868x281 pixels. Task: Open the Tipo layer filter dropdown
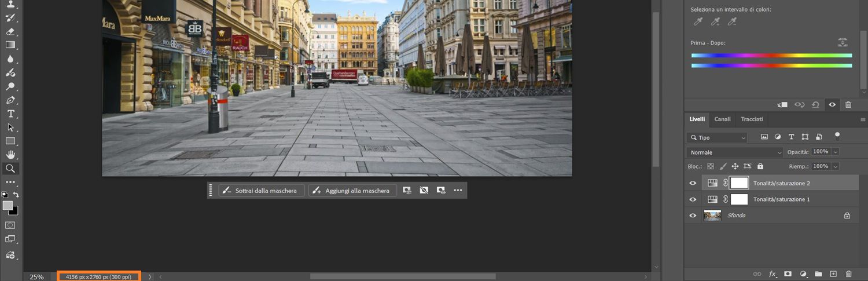coord(718,138)
